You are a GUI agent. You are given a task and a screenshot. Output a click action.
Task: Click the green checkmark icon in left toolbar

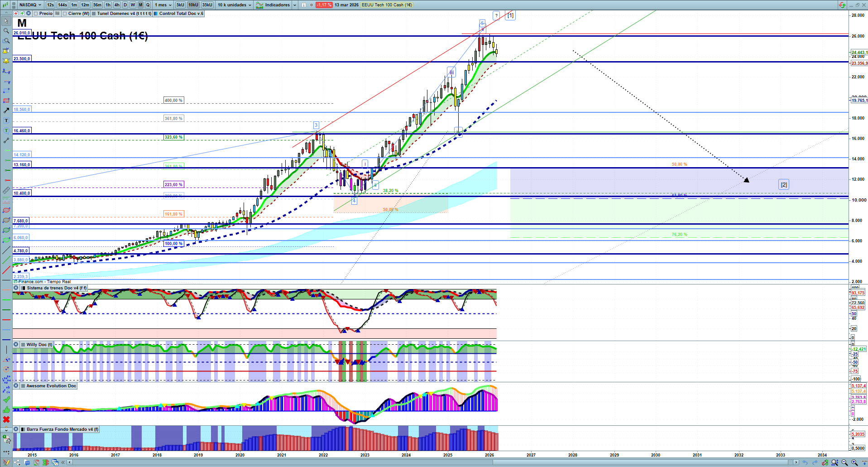pyautogui.click(x=6, y=400)
